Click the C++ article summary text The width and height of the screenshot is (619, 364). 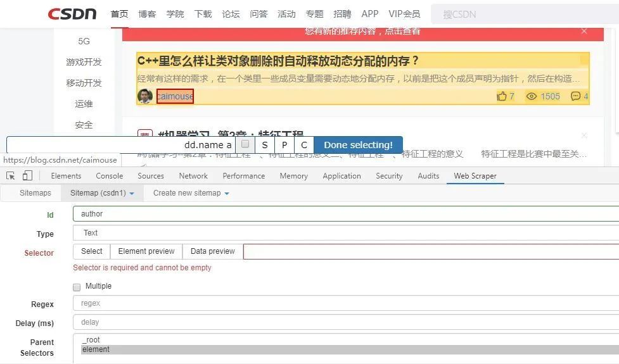[359, 78]
